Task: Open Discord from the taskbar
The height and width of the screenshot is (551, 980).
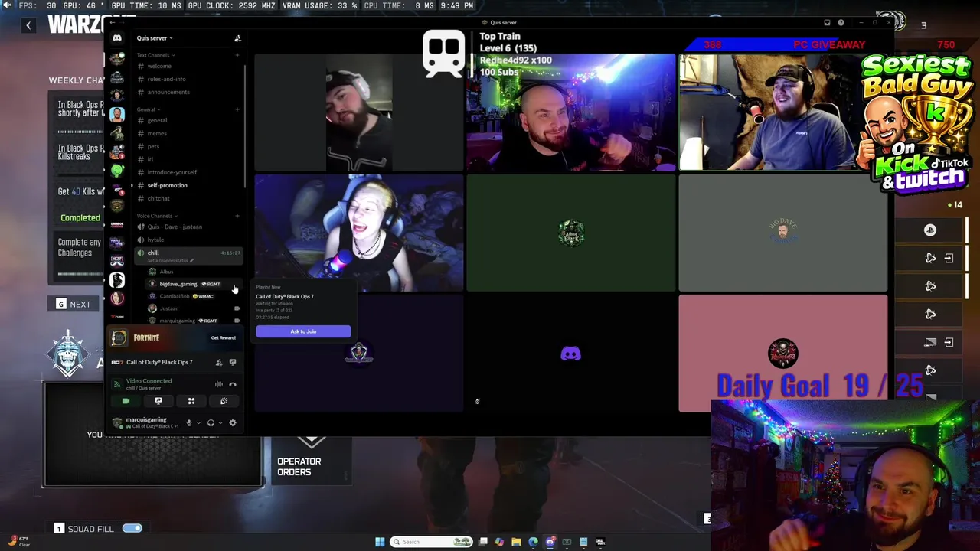Action: pos(550,542)
